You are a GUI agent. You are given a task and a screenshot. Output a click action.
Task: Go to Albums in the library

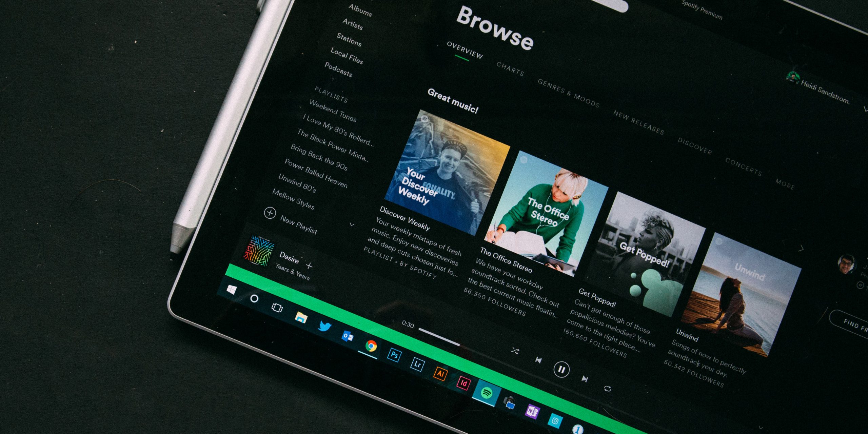(x=360, y=10)
